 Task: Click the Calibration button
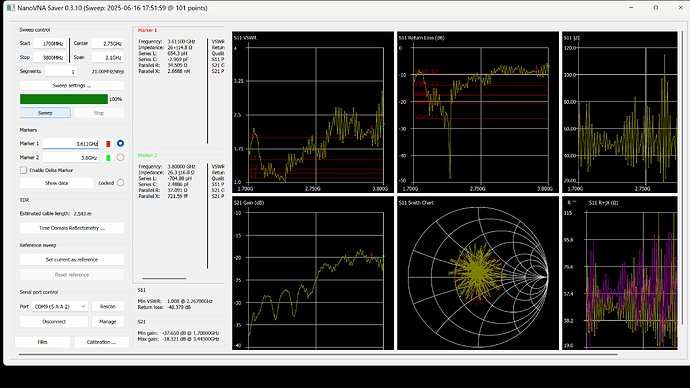101,342
